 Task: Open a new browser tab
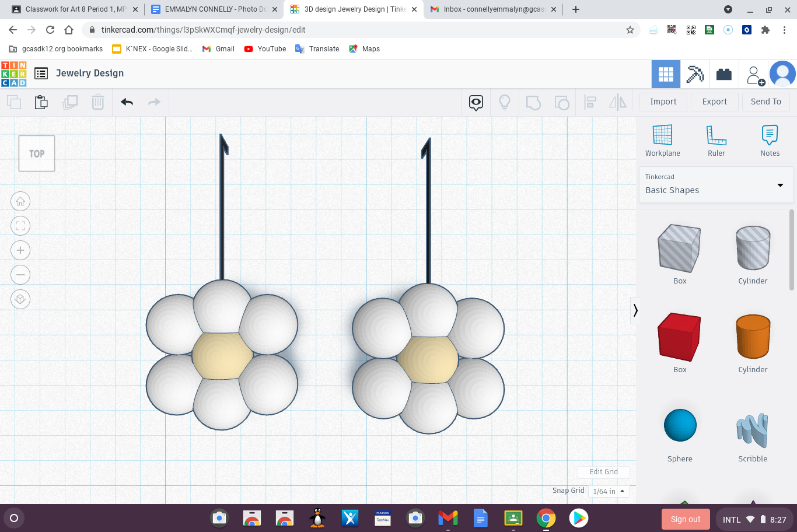click(x=576, y=9)
